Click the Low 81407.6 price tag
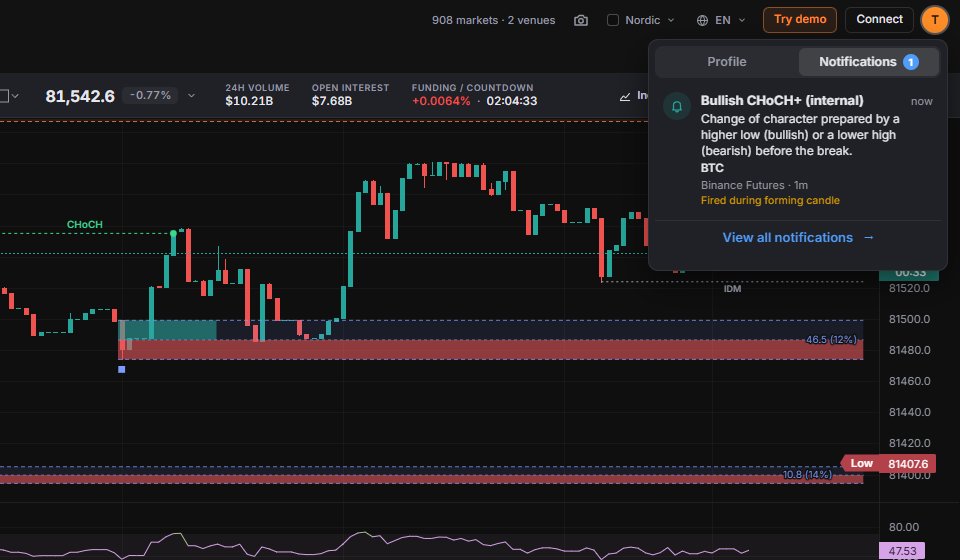 click(x=888, y=463)
